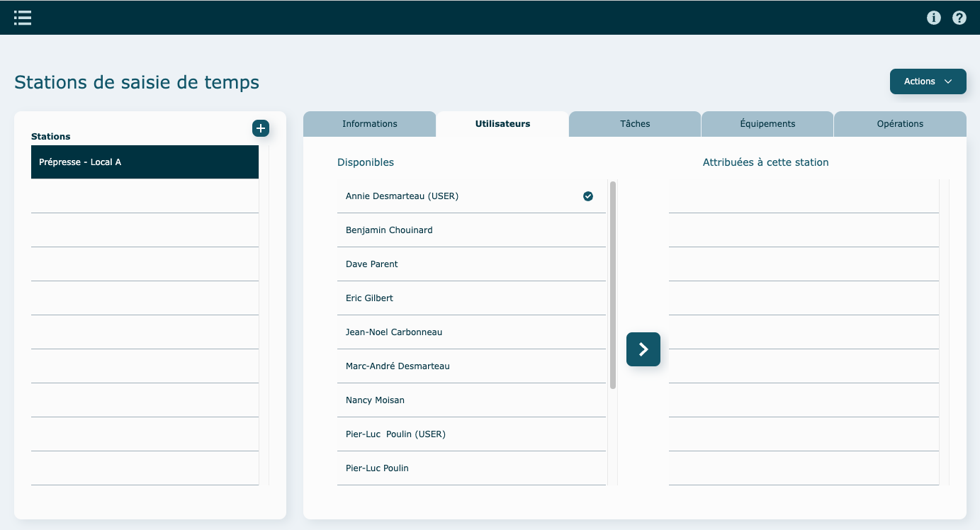The width and height of the screenshot is (980, 530).
Task: Open the help question mark icon
Action: pos(959,18)
